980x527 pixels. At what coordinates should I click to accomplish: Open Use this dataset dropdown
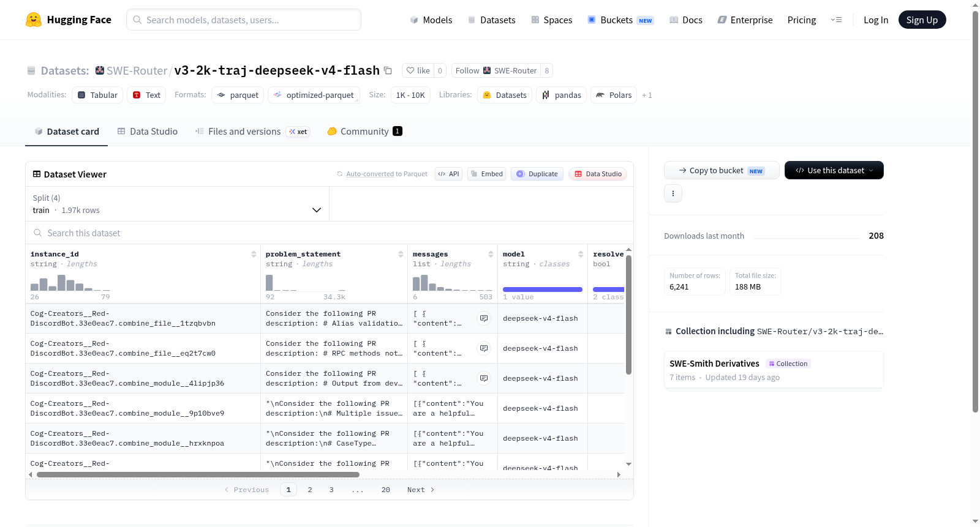834,170
